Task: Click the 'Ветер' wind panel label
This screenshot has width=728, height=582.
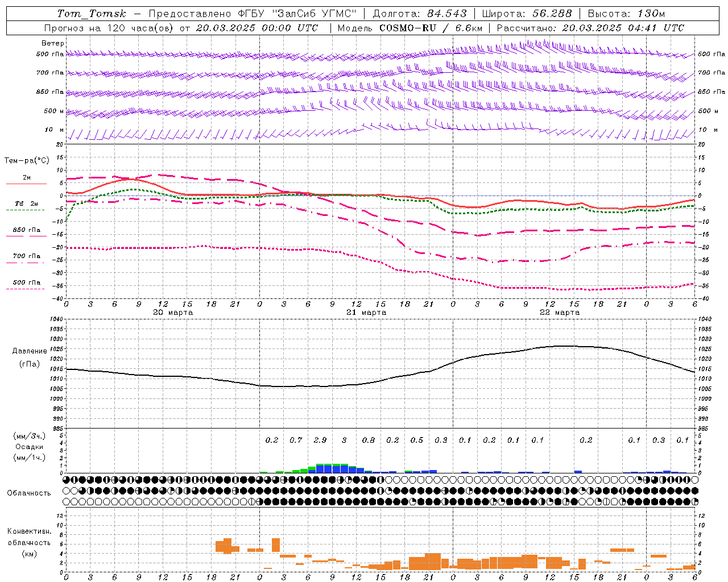Action: (53, 43)
